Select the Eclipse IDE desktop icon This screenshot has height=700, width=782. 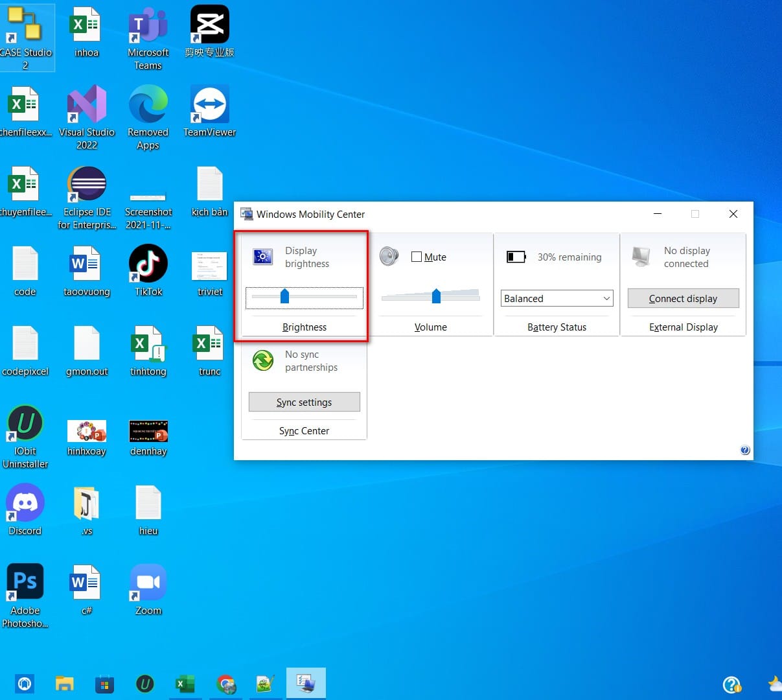point(87,198)
